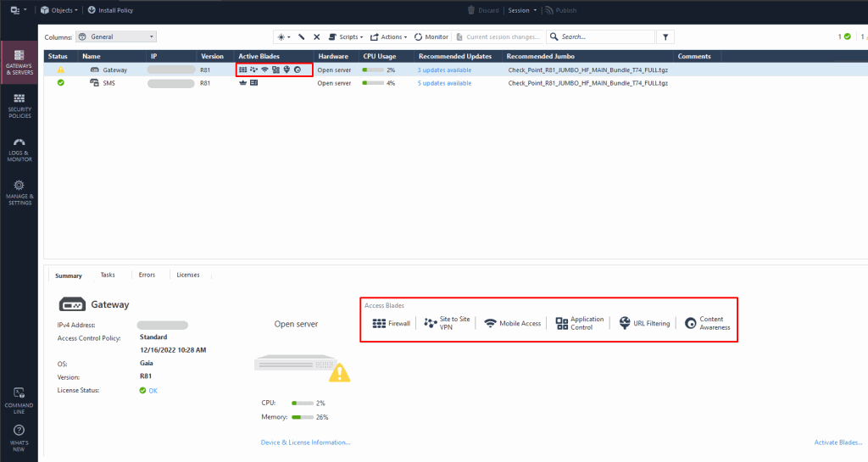868x462 pixels.
Task: Click Open server appliance image
Action: click(296, 364)
